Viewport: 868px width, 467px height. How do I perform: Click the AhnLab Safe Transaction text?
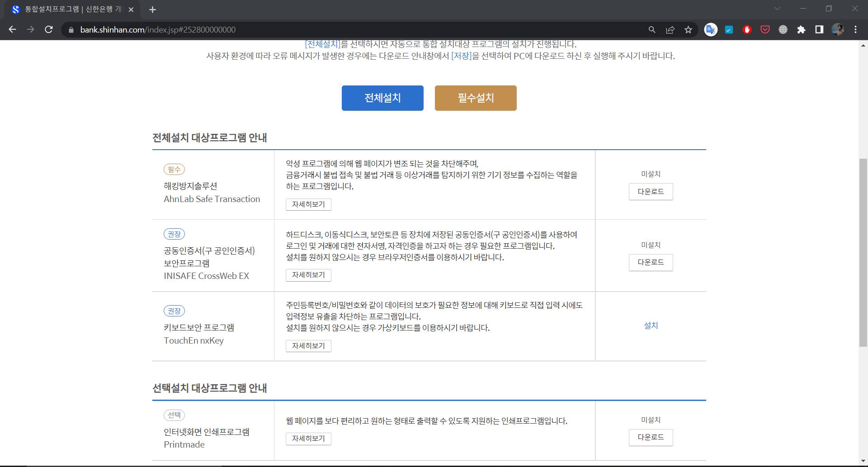pos(212,199)
